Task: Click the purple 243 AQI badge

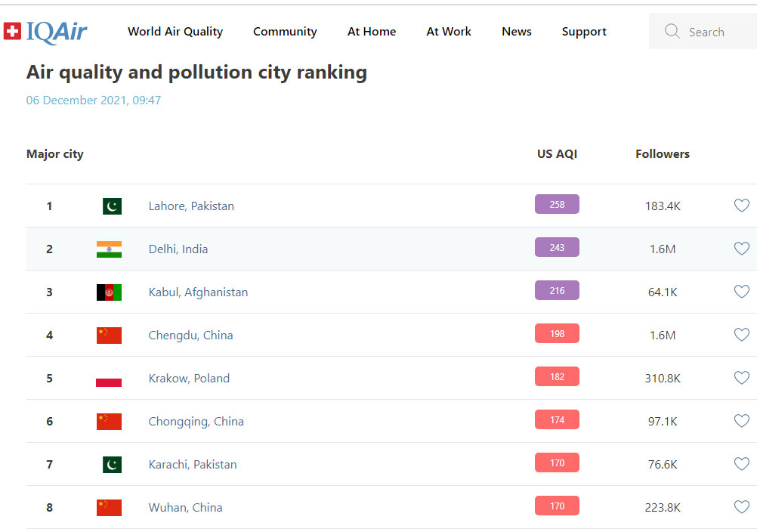Action: [557, 247]
